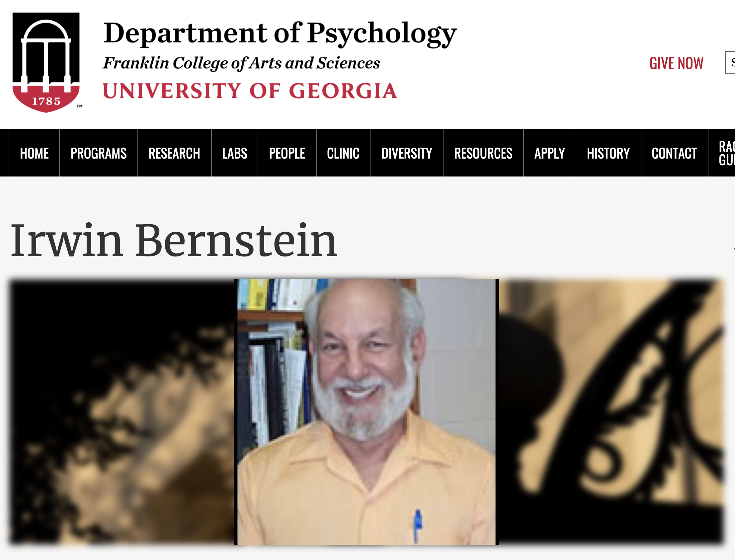This screenshot has height=560, width=735.
Task: Open the Department of Psychology heading link
Action: click(x=280, y=33)
